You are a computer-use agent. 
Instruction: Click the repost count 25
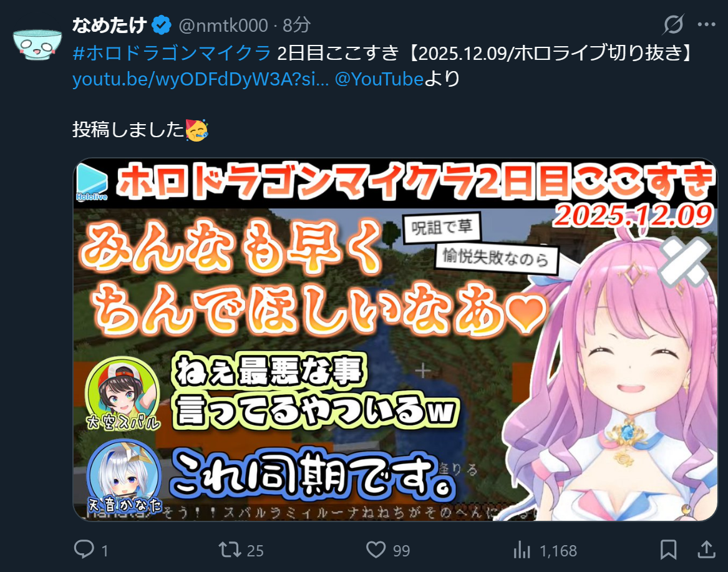(255, 551)
